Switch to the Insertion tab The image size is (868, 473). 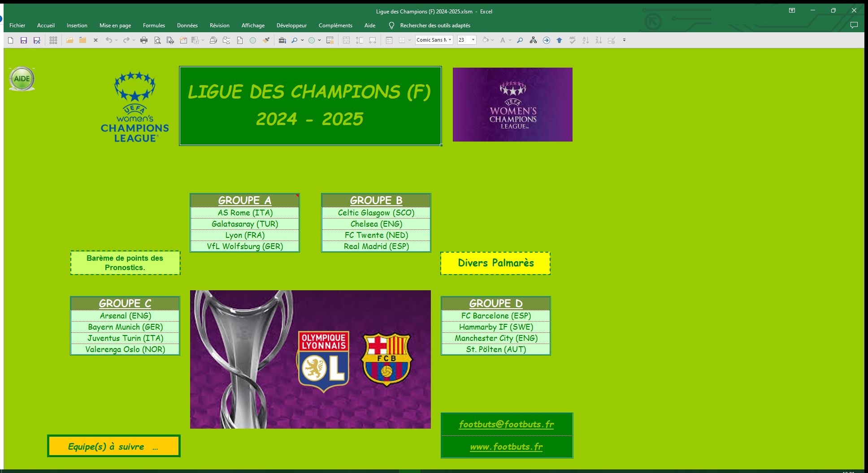pos(77,26)
